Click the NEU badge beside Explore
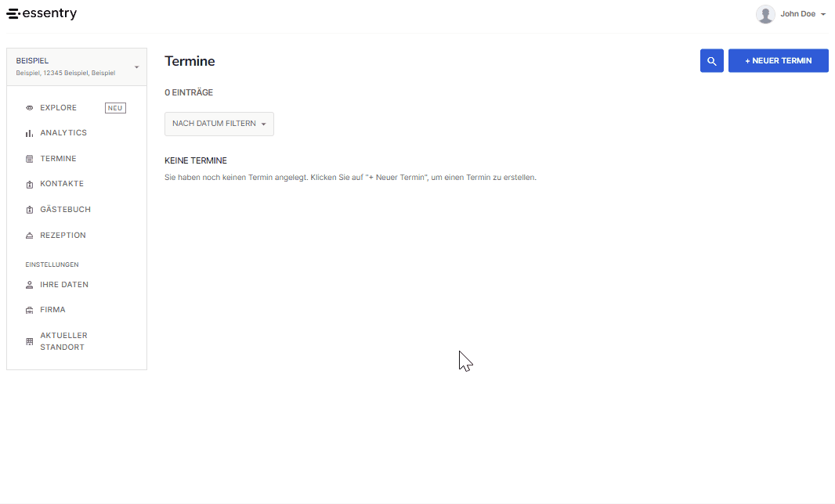The width and height of the screenshot is (835, 504). pos(115,108)
